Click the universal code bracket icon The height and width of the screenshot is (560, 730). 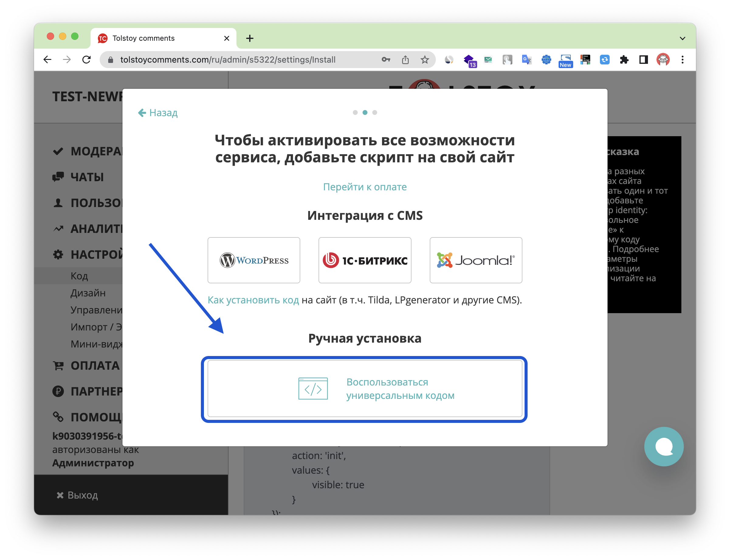313,389
